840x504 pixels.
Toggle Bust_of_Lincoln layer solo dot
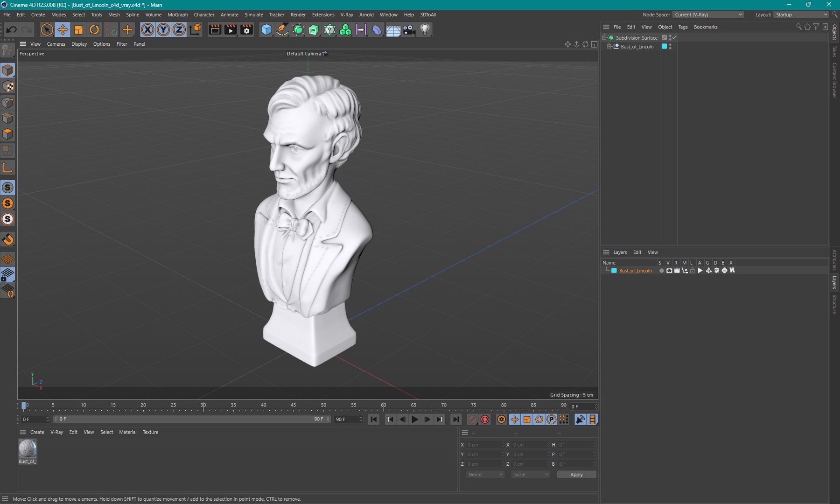coord(661,271)
